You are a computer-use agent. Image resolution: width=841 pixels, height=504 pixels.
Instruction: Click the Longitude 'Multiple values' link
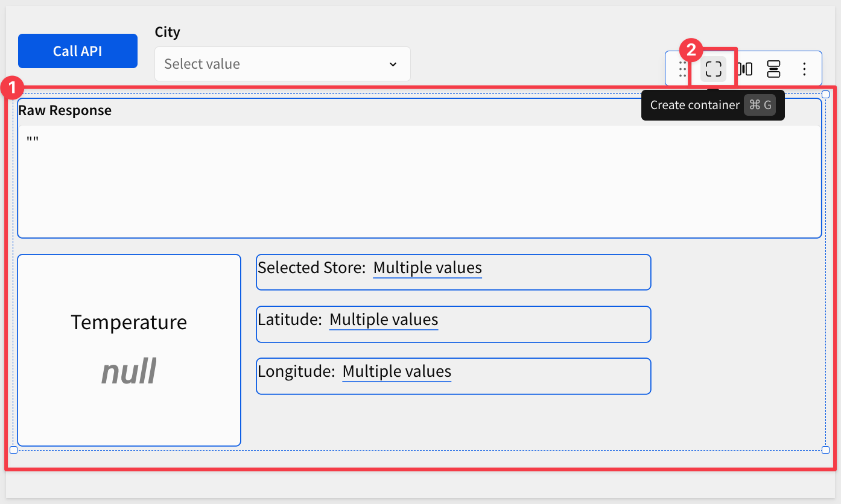pyautogui.click(x=396, y=371)
